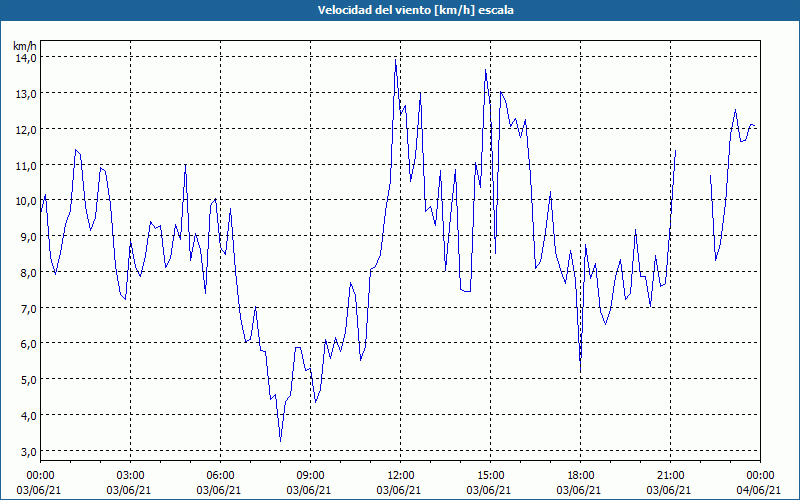Pick the 15:00 time axis label
The height and width of the screenshot is (500, 800).
(x=490, y=476)
